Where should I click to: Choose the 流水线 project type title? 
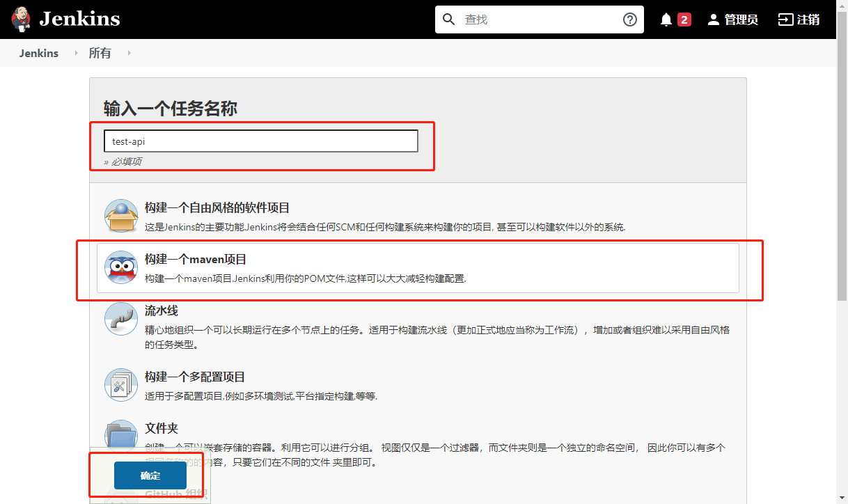(x=162, y=310)
